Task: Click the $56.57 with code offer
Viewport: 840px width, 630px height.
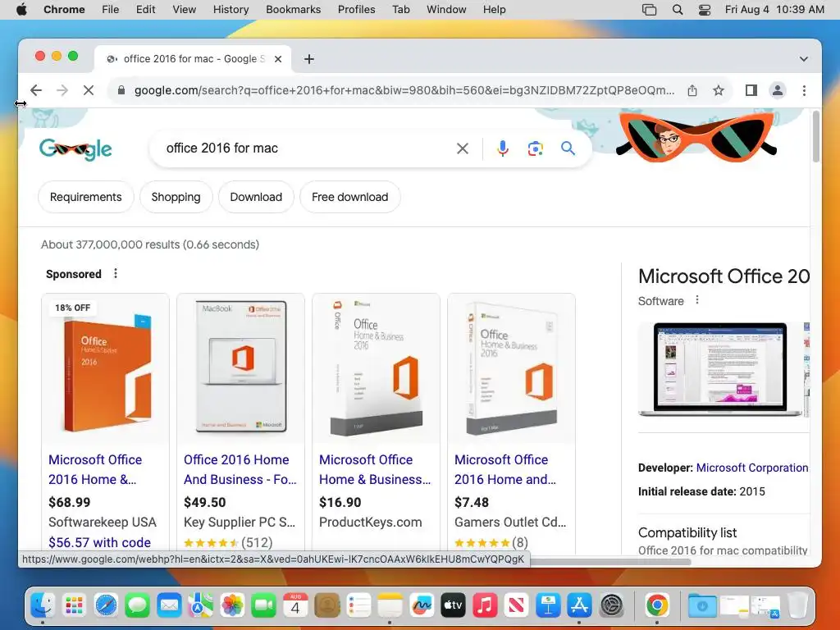Action: [x=99, y=543]
